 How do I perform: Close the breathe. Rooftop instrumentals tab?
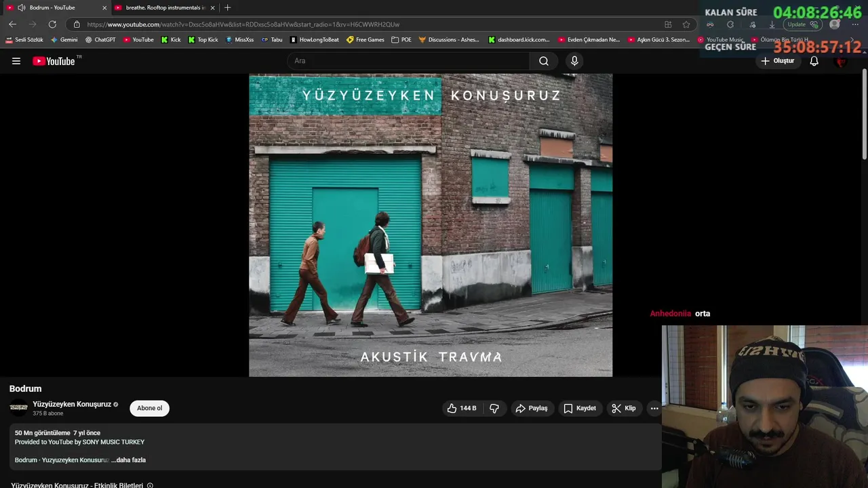pyautogui.click(x=212, y=7)
